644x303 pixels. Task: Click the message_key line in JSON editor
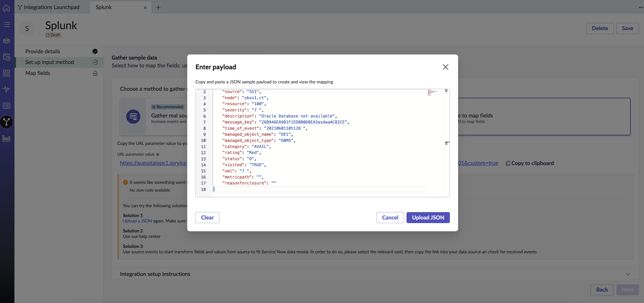click(286, 122)
